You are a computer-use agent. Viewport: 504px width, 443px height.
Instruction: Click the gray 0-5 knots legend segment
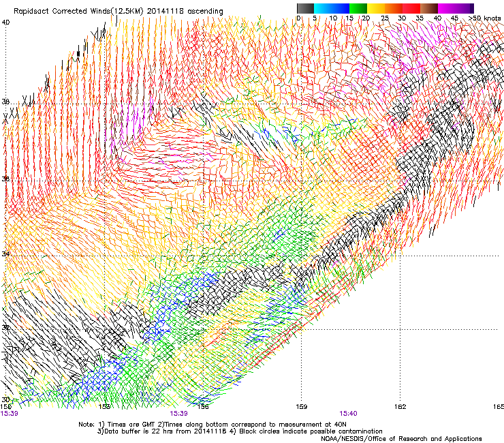[x=305, y=8]
